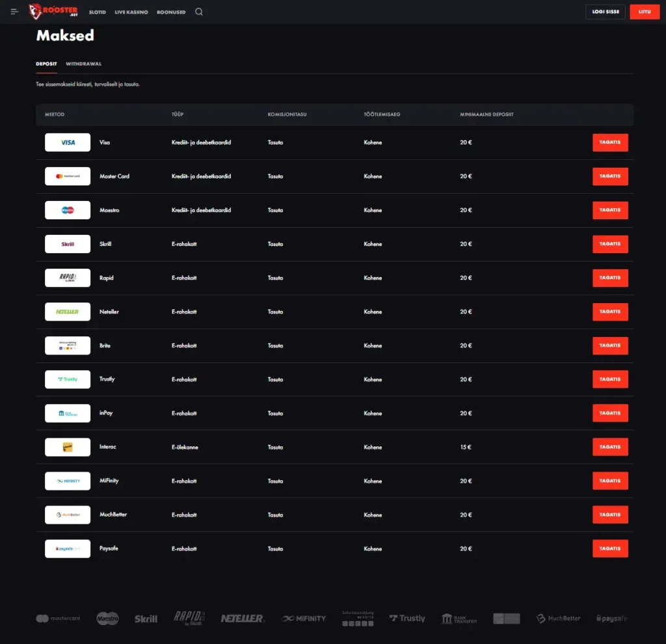
Task: Click the 'Tüüp' column header
Action: click(178, 114)
